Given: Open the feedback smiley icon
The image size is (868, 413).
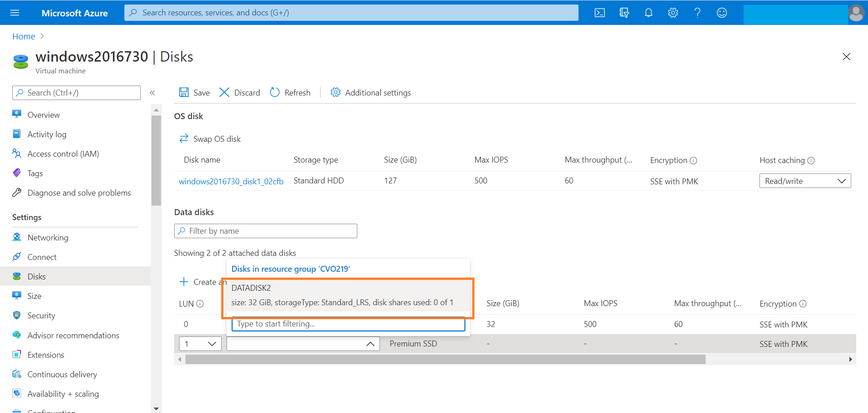Looking at the screenshot, I should 721,13.
